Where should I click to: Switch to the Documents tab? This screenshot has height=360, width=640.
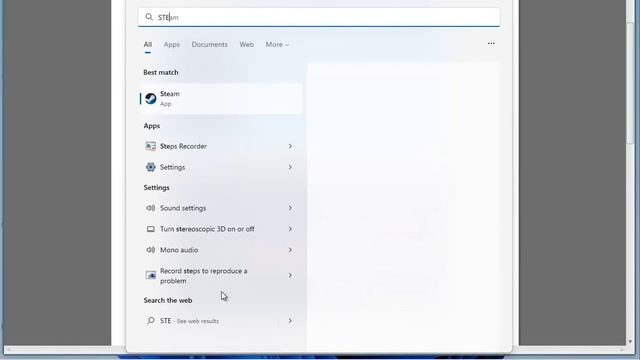(209, 44)
